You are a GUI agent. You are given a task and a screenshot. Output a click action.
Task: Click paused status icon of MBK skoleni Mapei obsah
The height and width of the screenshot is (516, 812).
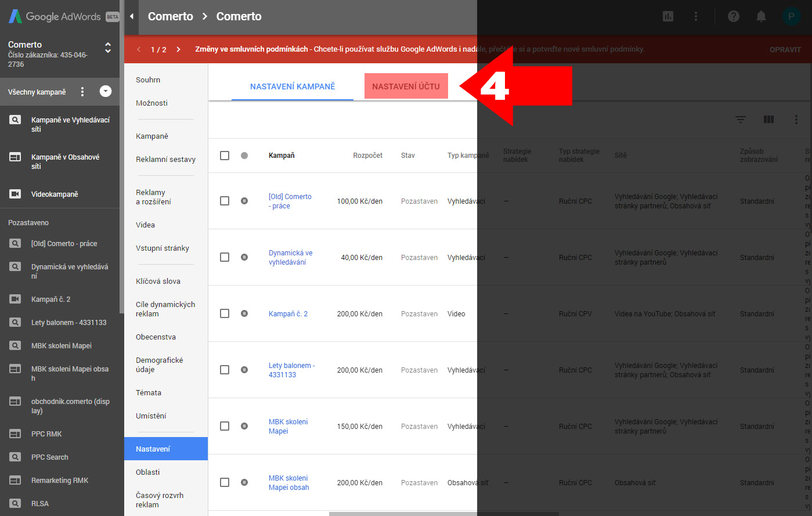pos(244,482)
